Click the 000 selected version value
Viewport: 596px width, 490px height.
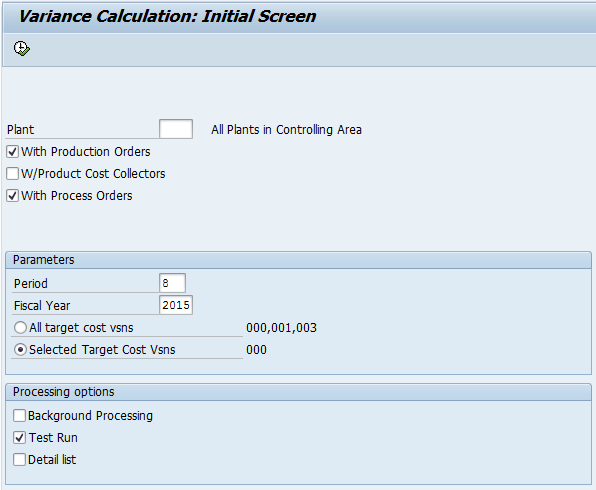coord(256,350)
